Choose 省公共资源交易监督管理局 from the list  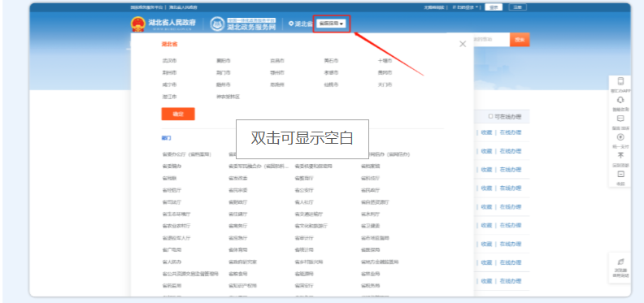coord(190,274)
